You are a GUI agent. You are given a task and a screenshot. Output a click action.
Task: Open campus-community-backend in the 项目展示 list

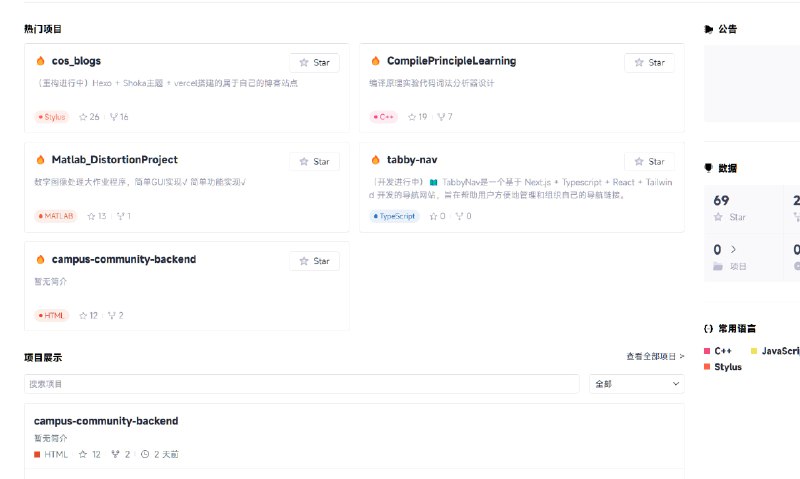tap(106, 421)
